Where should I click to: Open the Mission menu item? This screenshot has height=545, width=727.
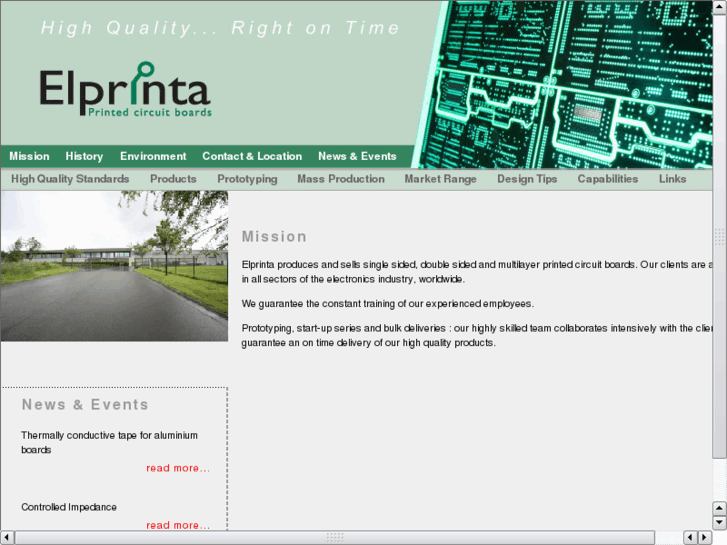point(29,156)
